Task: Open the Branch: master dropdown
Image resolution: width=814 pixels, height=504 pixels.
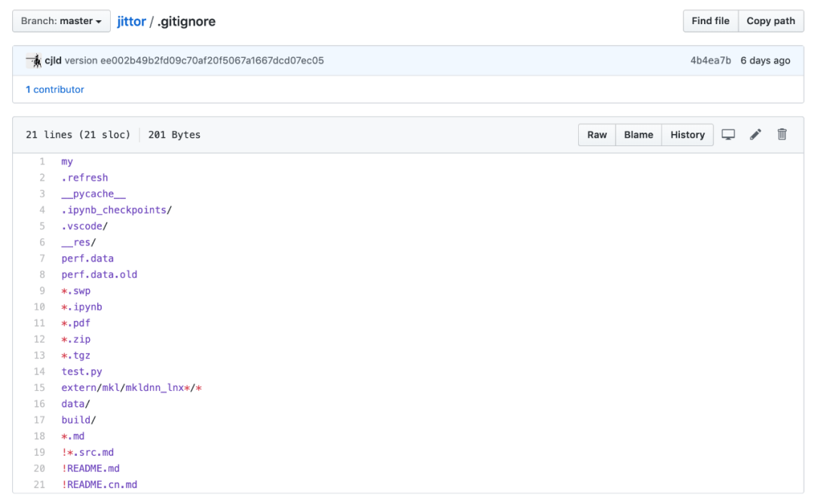Action: (61, 21)
